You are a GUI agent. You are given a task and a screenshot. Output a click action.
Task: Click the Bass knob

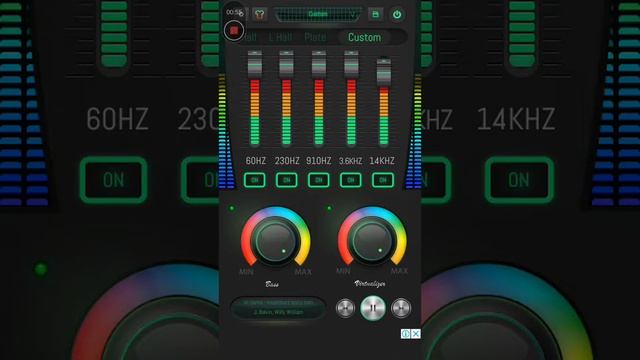[x=276, y=241]
